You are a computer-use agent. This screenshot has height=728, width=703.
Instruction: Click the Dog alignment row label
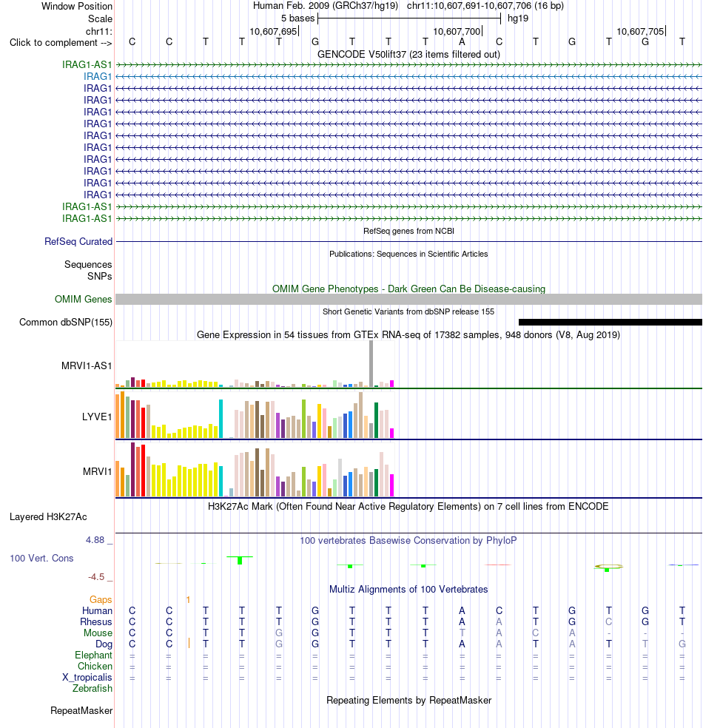[x=104, y=644]
